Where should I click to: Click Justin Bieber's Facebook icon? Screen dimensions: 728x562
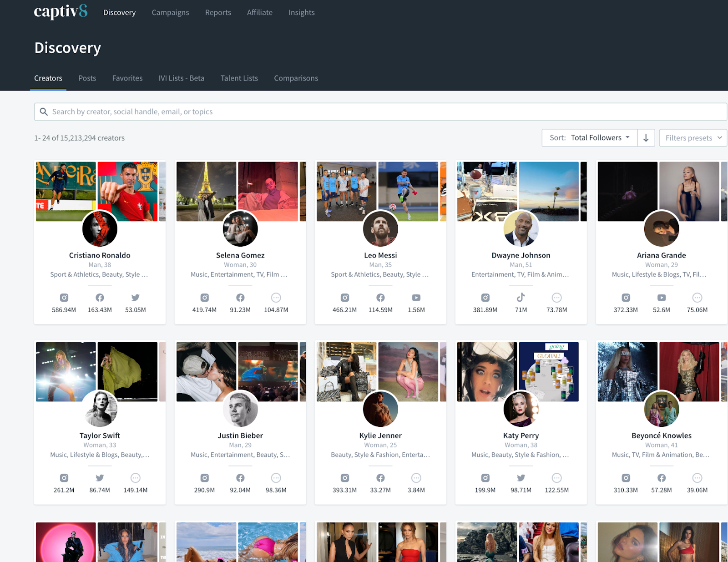[240, 478]
